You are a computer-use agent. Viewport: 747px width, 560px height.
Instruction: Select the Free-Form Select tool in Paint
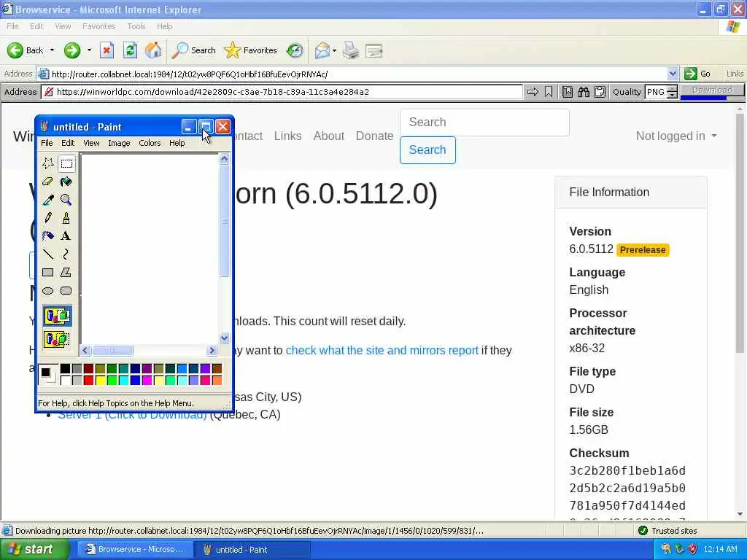pos(47,163)
